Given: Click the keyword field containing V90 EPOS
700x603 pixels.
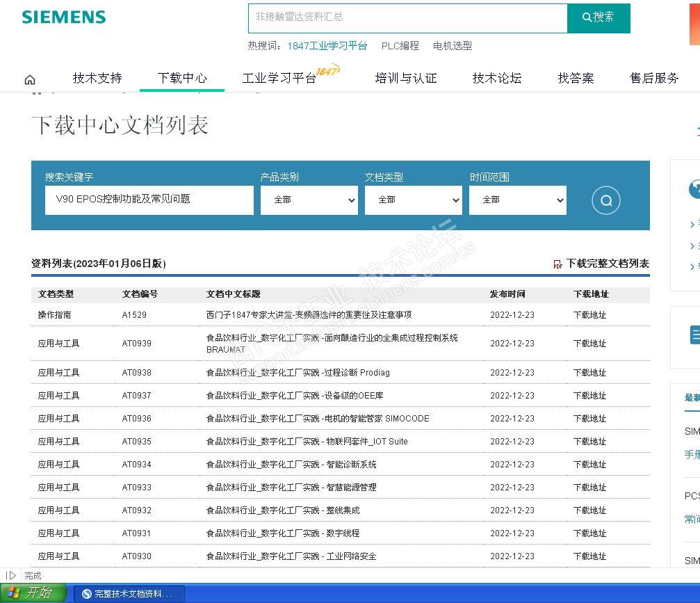Looking at the screenshot, I should tap(149, 200).
